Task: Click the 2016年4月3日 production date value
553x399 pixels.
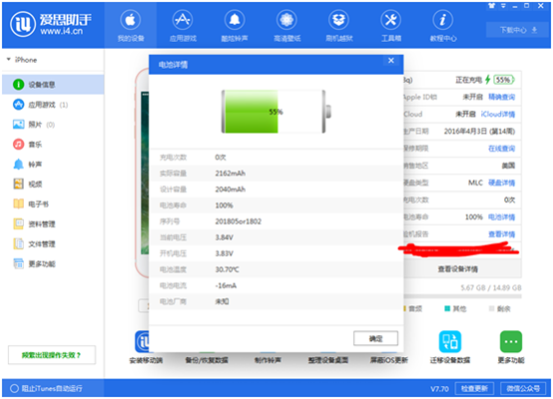Action: click(x=479, y=132)
